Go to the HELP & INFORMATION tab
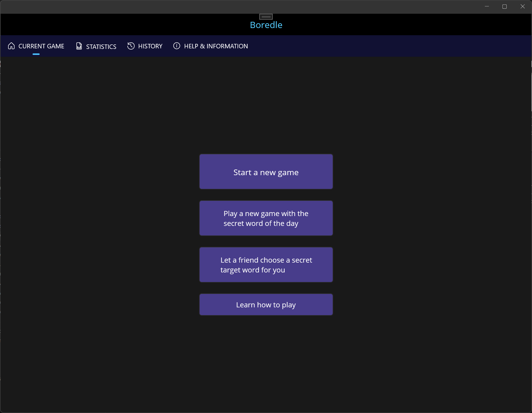This screenshot has width=532, height=413. pyautogui.click(x=211, y=46)
